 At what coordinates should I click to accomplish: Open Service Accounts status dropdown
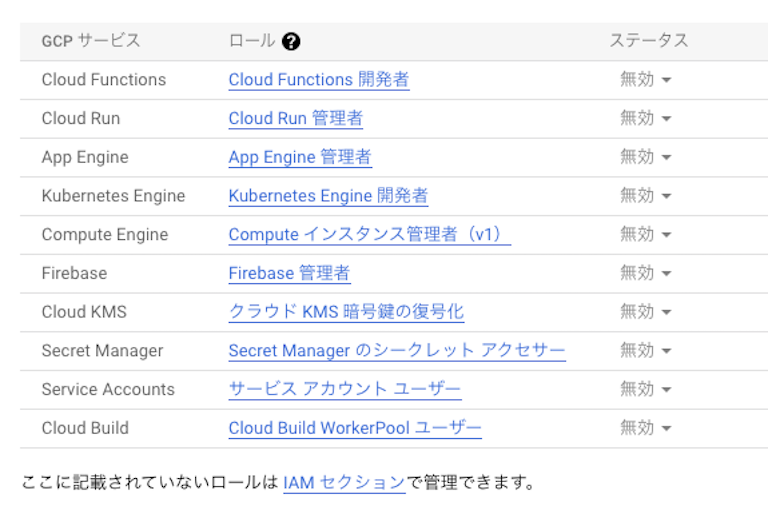coord(645,389)
